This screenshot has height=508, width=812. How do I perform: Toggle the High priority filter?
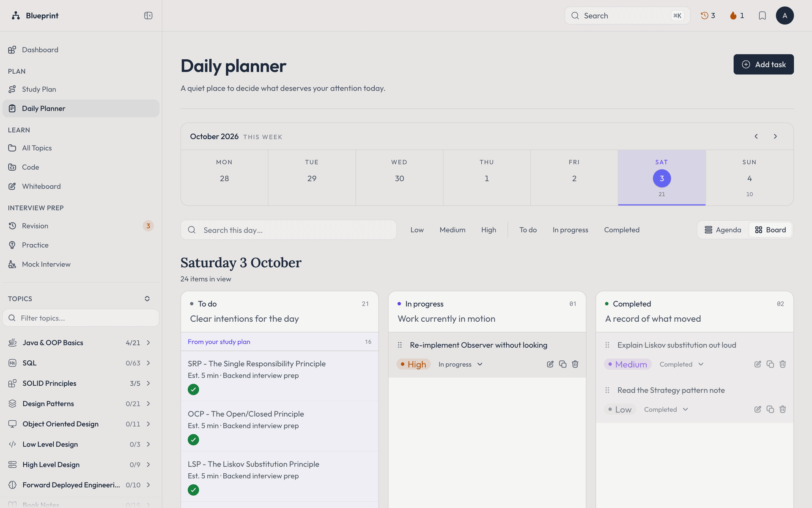[x=488, y=230]
